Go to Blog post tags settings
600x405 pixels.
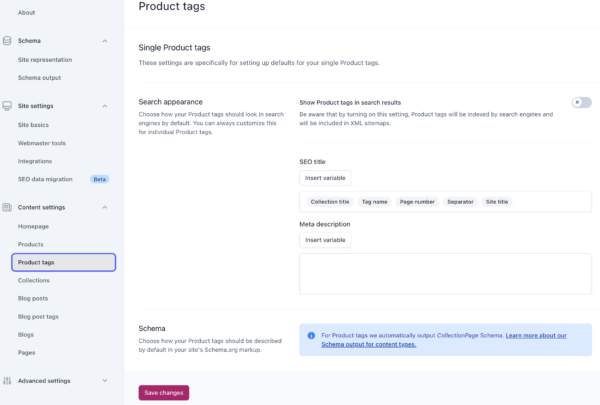(x=39, y=316)
